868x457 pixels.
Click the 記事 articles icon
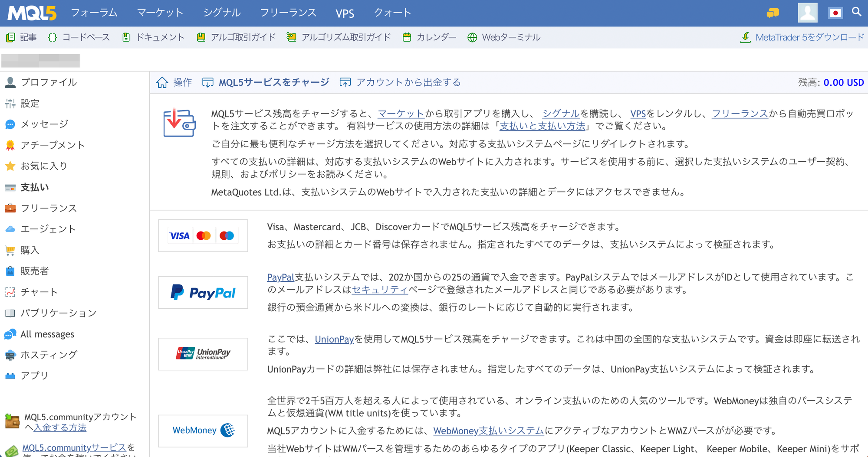click(11, 38)
